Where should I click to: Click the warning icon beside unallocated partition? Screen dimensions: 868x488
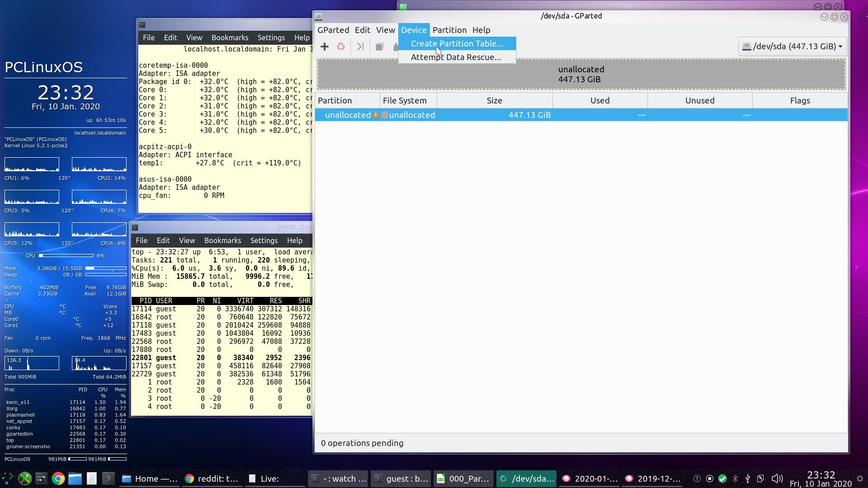tap(376, 115)
